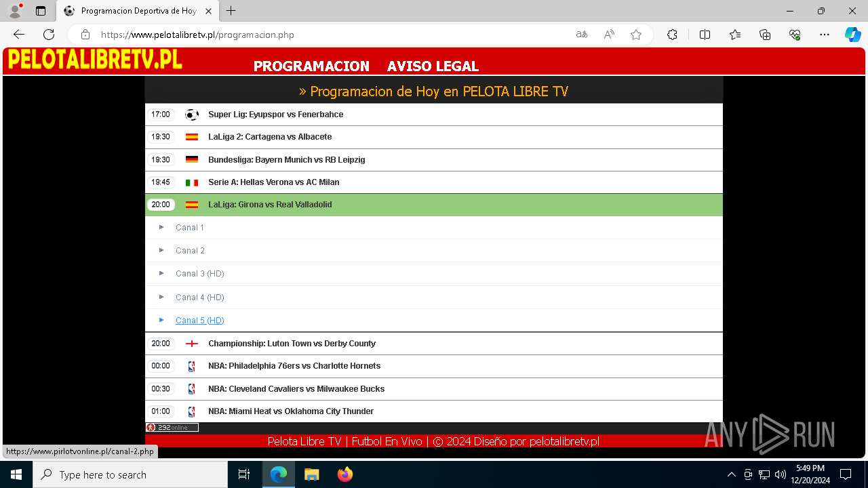This screenshot has width=868, height=488.
Task: Open the PROGRAMACION menu item
Action: (x=311, y=66)
